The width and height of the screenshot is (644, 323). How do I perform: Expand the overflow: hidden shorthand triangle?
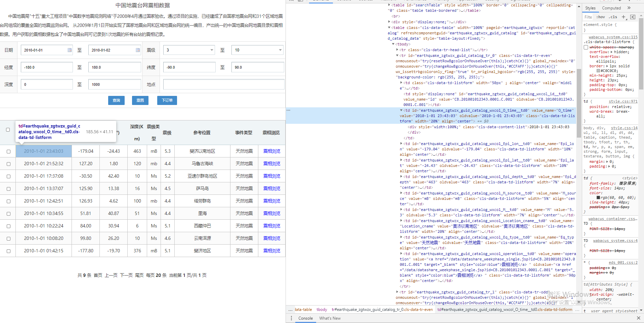click(x=611, y=52)
